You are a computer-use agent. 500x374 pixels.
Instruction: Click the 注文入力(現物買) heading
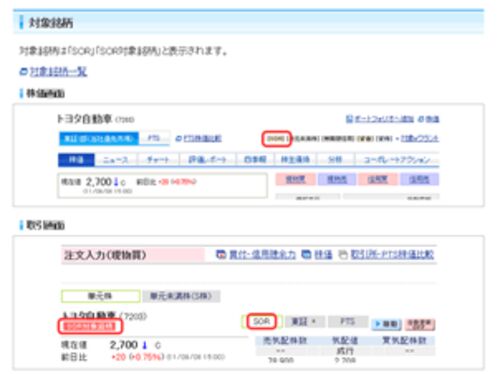tap(105, 255)
